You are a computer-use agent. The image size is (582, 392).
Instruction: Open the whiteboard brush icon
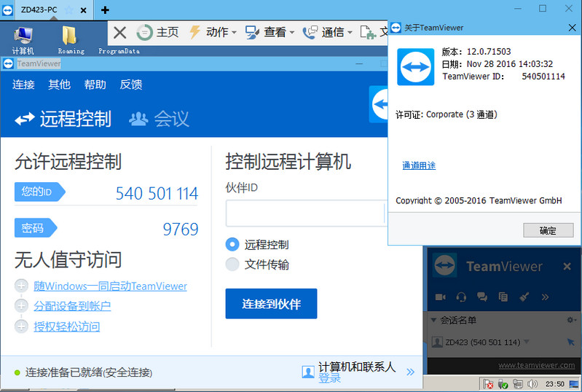click(x=524, y=297)
